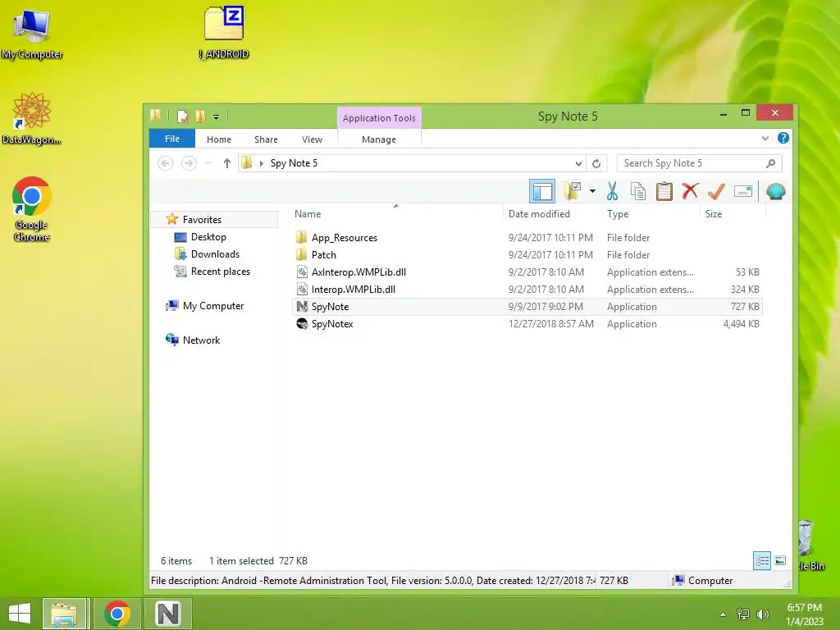This screenshot has height=630, width=840.
Task: Go Back with the left arrow button
Action: point(166,163)
